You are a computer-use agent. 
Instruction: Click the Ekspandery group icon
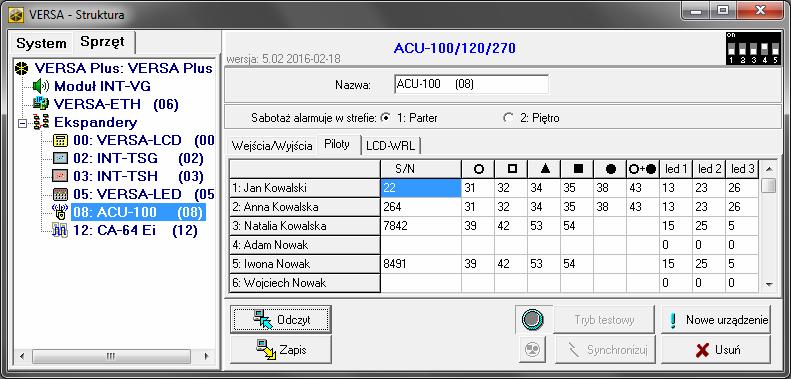[x=40, y=122]
